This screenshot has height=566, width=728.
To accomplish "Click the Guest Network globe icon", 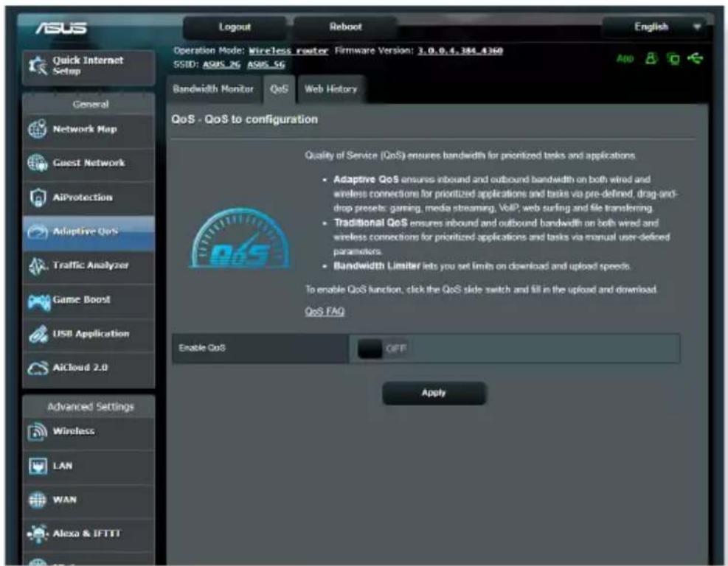I will [x=38, y=163].
